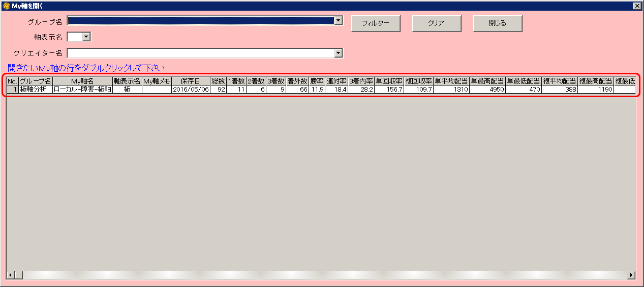Click the 複回収率 column header
644x287 pixels.
pyautogui.click(x=418, y=81)
